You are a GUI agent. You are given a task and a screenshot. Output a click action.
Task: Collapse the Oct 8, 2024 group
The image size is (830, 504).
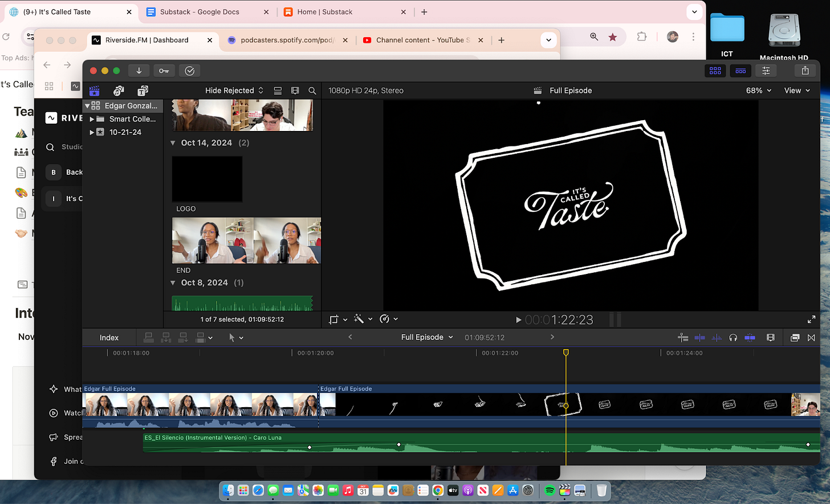[x=173, y=283]
